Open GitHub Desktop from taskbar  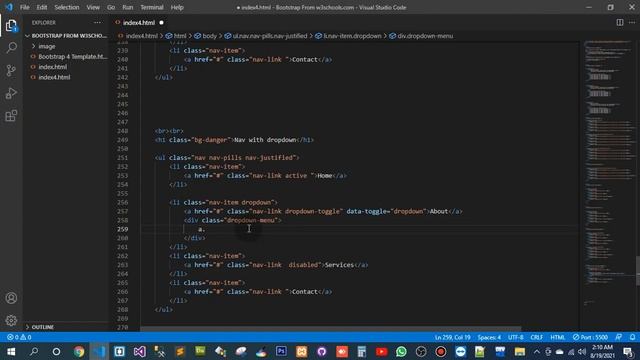[321, 351]
